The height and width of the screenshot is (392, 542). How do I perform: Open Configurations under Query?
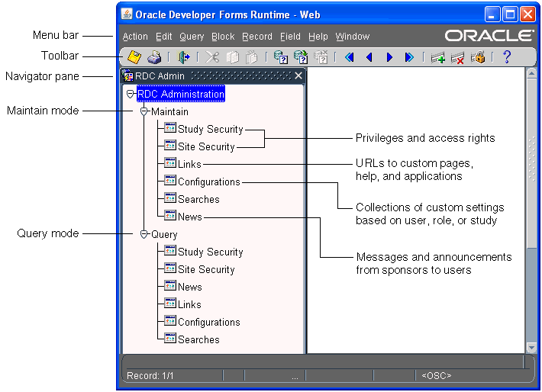[208, 323]
